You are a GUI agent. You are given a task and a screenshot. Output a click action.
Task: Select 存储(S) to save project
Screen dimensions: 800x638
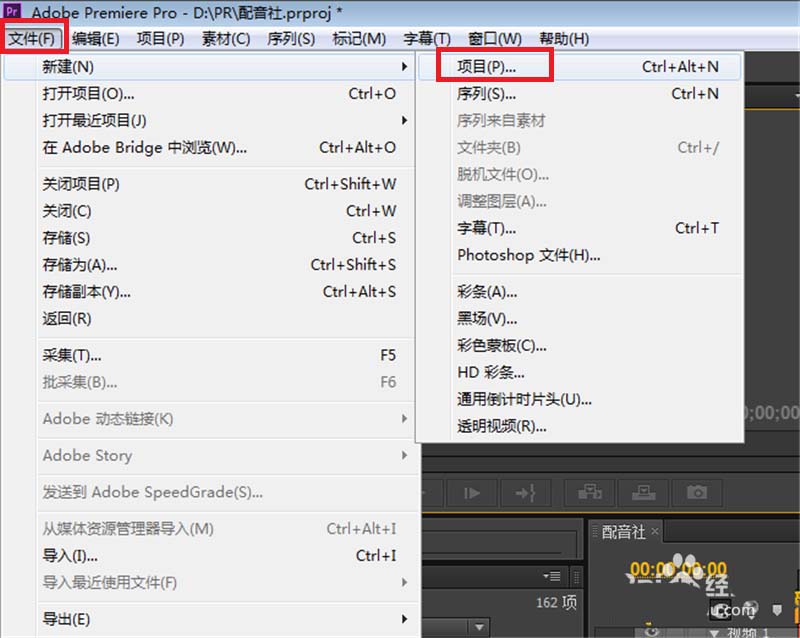click(x=209, y=238)
